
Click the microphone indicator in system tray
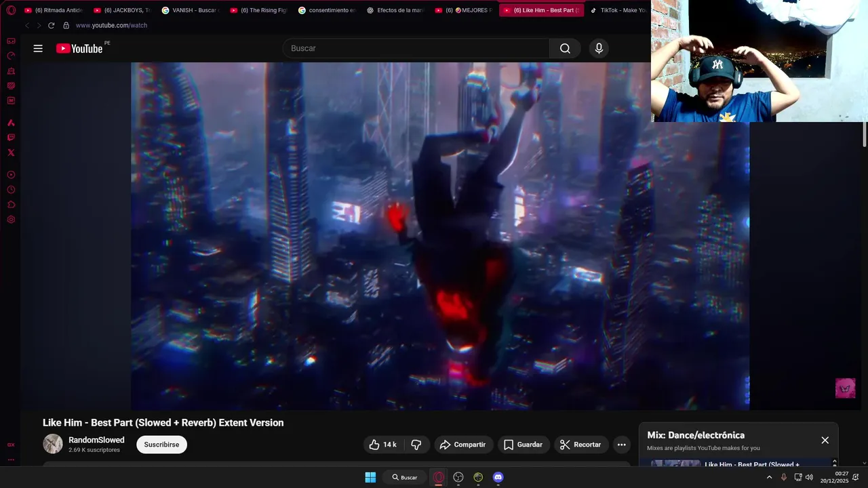tap(784, 477)
